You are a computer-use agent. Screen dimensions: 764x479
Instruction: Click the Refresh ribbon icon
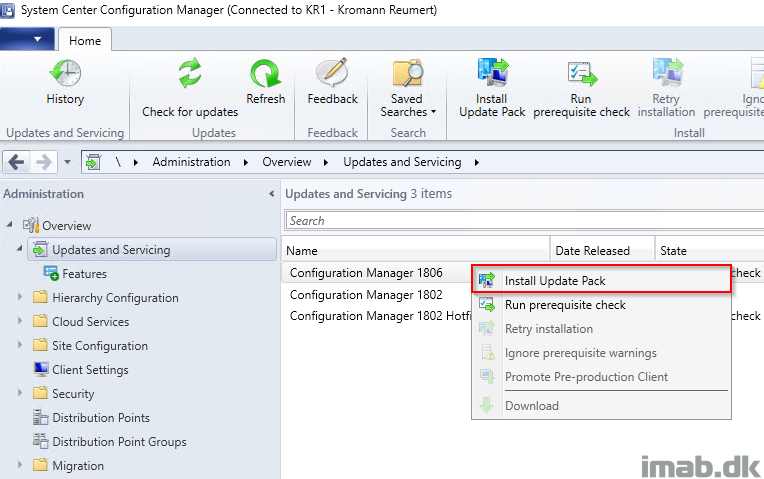pos(266,74)
